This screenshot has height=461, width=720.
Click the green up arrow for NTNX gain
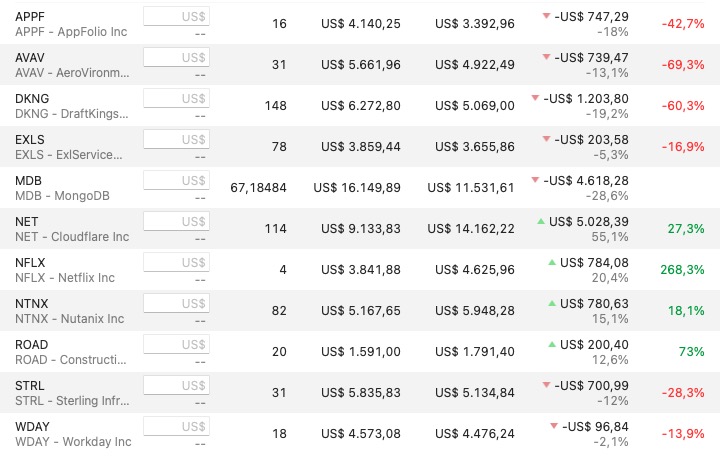pyautogui.click(x=552, y=303)
